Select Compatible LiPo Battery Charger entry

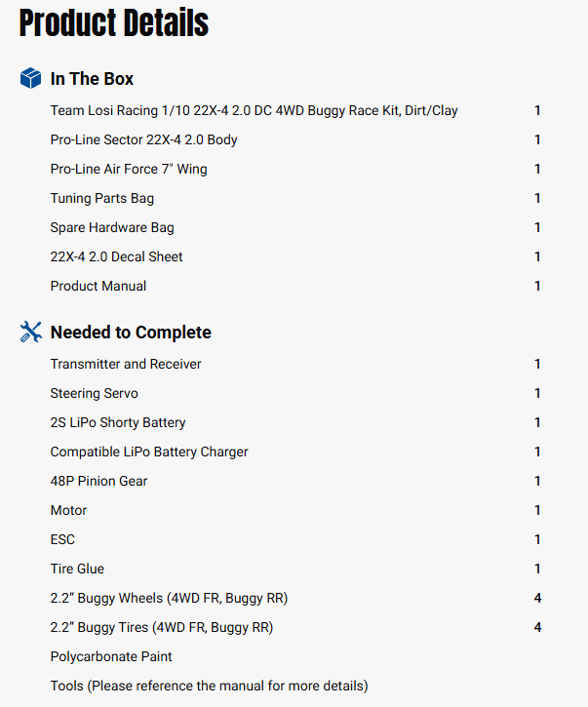[x=149, y=452]
